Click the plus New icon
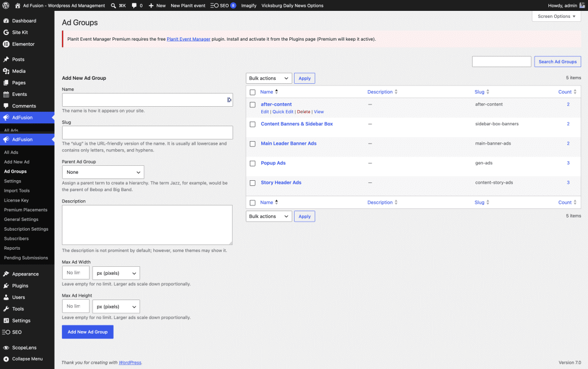This screenshot has width=588, height=369. click(151, 6)
